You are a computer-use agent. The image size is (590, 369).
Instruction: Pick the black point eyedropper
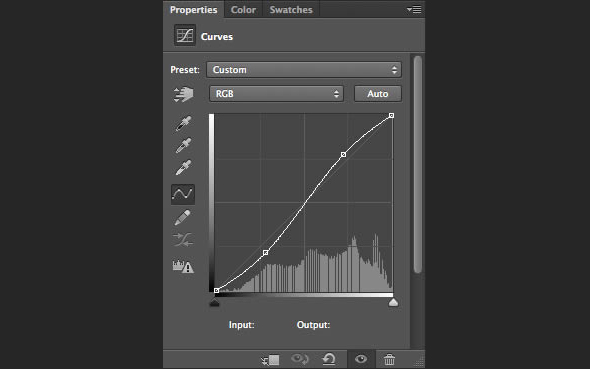click(x=183, y=123)
